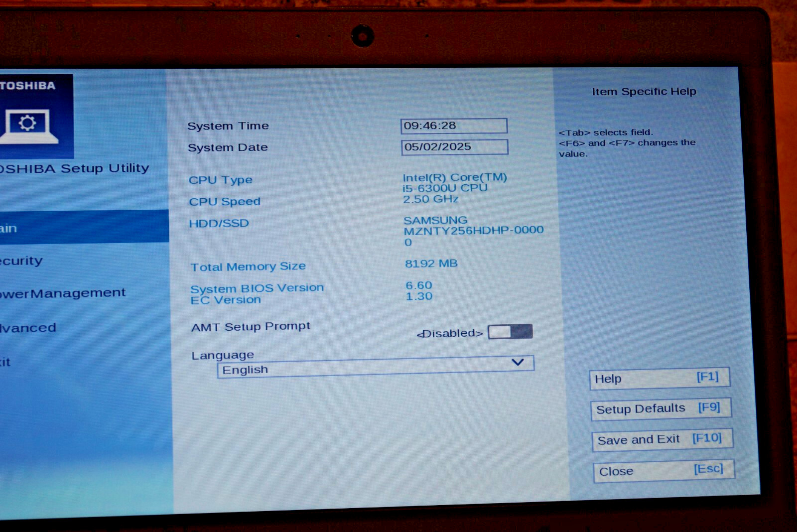Open the PowerManagement menu section
Image resolution: width=797 pixels, height=532 pixels.
63,293
